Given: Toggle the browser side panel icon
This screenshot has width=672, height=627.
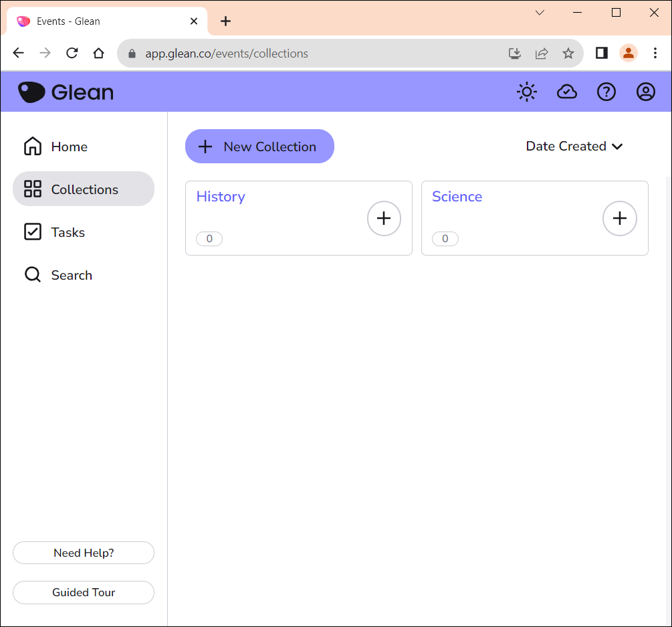Looking at the screenshot, I should [x=601, y=54].
